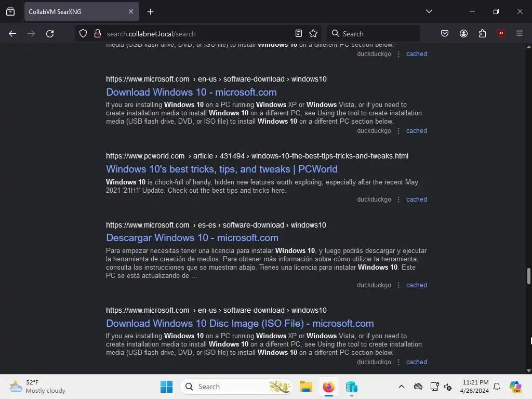Viewport: 532px width, 399px height.
Task: Reload the current page
Action: tap(50, 34)
